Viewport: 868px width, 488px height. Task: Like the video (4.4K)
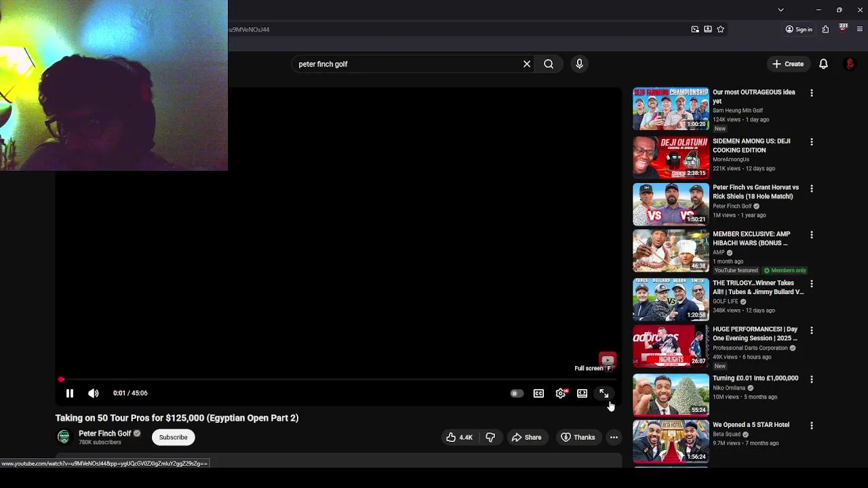click(x=459, y=437)
